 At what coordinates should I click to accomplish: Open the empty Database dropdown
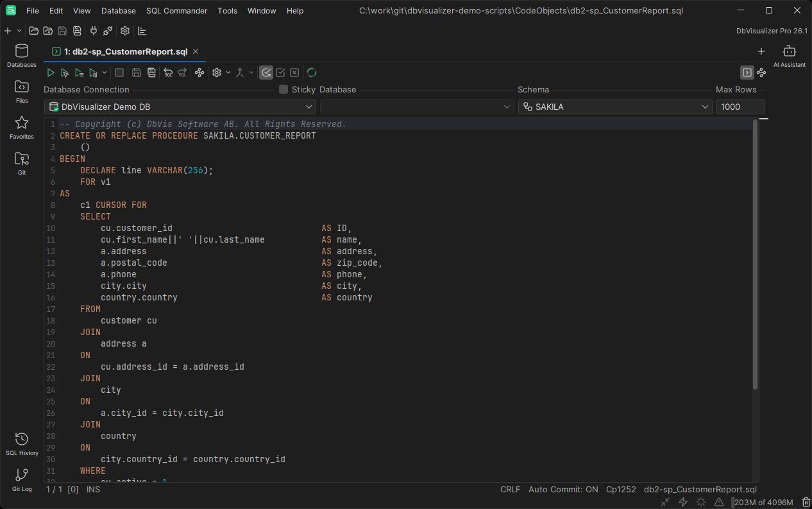[x=418, y=107]
